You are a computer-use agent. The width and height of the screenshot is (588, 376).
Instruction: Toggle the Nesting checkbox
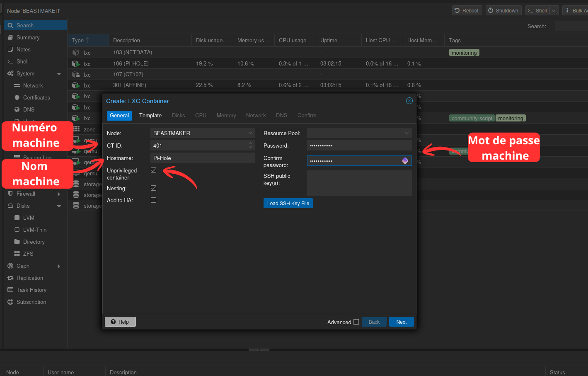[x=153, y=188]
